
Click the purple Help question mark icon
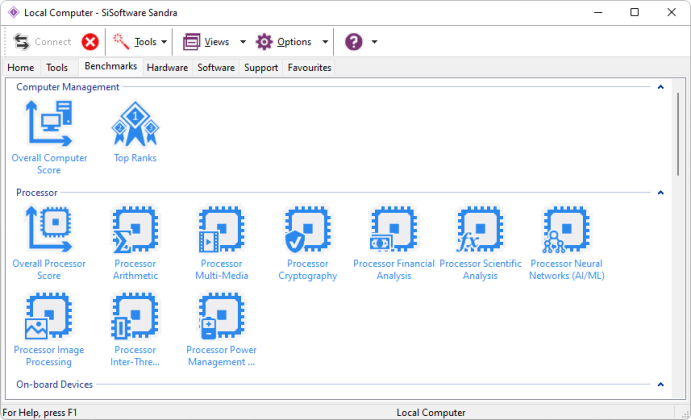point(354,42)
